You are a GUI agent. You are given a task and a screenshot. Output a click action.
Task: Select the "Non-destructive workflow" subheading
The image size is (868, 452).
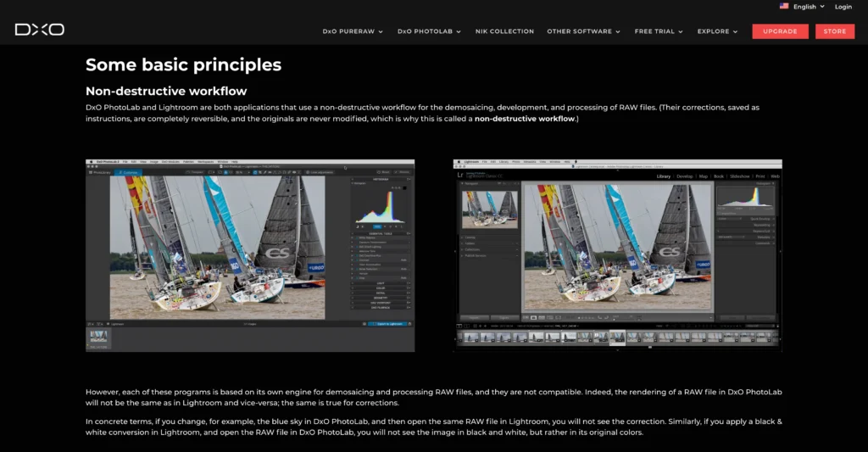166,91
